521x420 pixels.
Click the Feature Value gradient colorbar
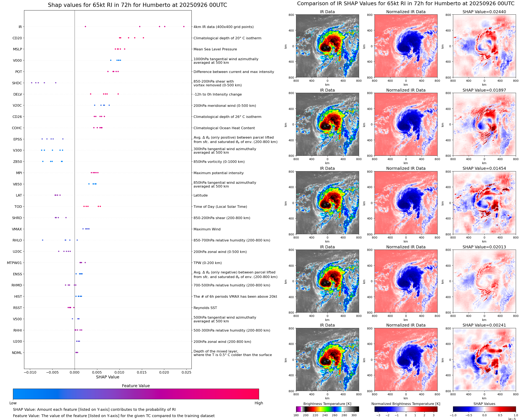tap(136, 394)
